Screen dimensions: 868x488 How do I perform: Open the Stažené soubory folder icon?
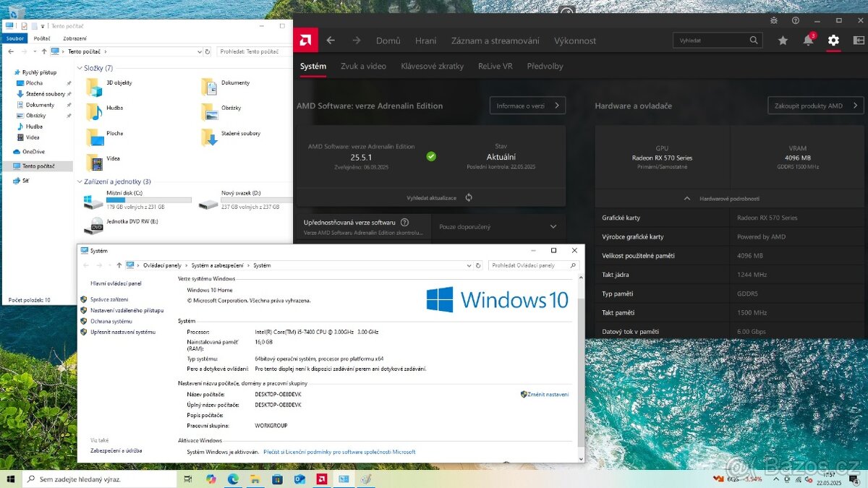[x=208, y=137]
